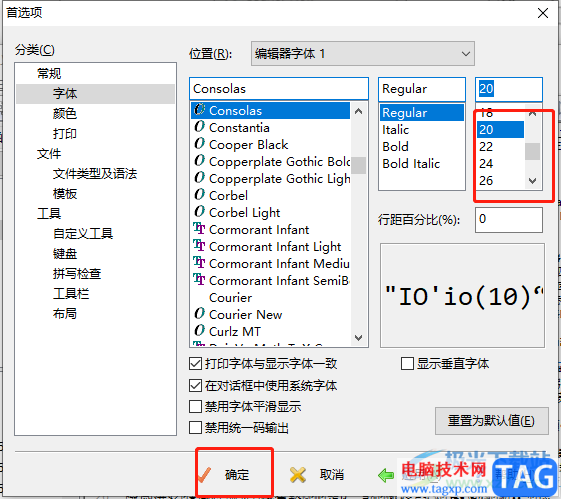Select Constantia in the font list
The height and width of the screenshot is (499, 561).
point(270,128)
